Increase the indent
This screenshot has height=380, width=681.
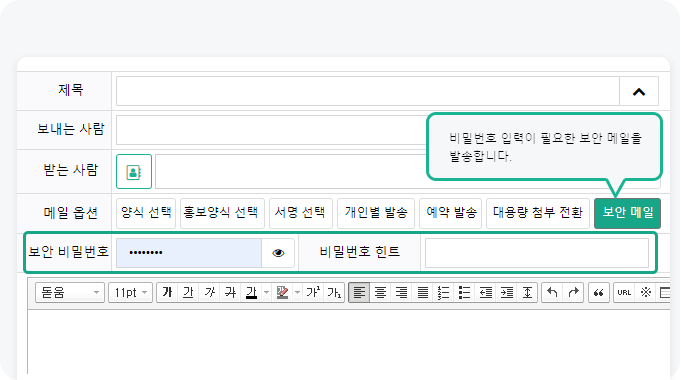pyautogui.click(x=506, y=292)
